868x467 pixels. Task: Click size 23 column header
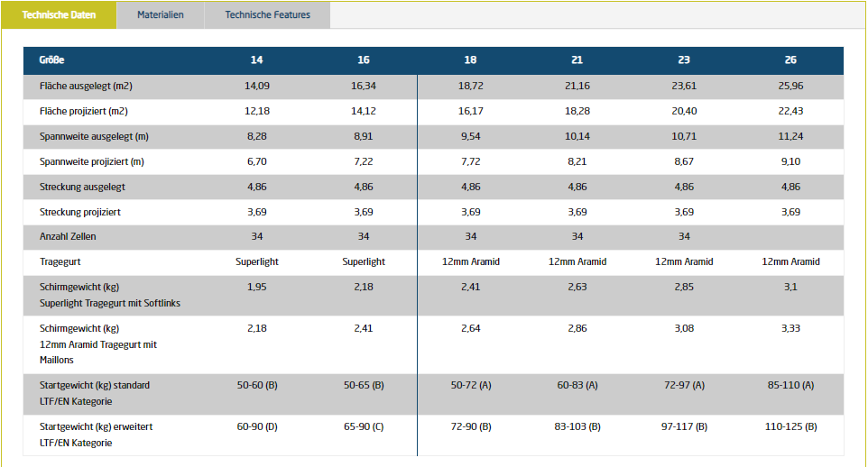[x=684, y=60]
